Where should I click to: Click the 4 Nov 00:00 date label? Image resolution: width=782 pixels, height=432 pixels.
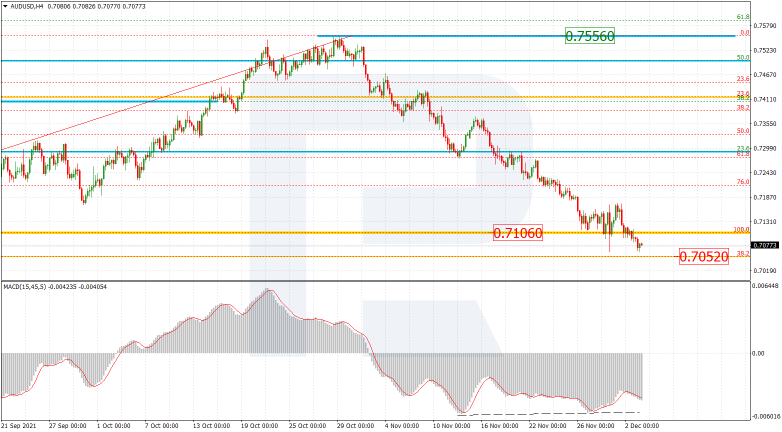[401, 426]
